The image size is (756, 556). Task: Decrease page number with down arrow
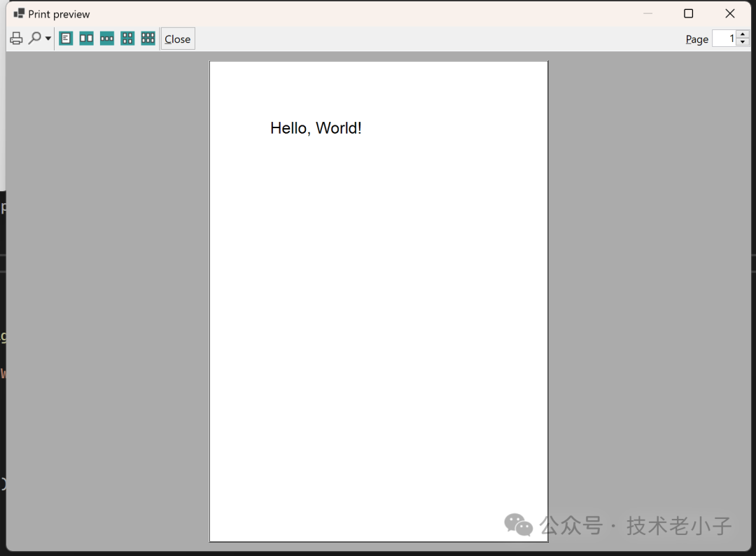coord(743,43)
